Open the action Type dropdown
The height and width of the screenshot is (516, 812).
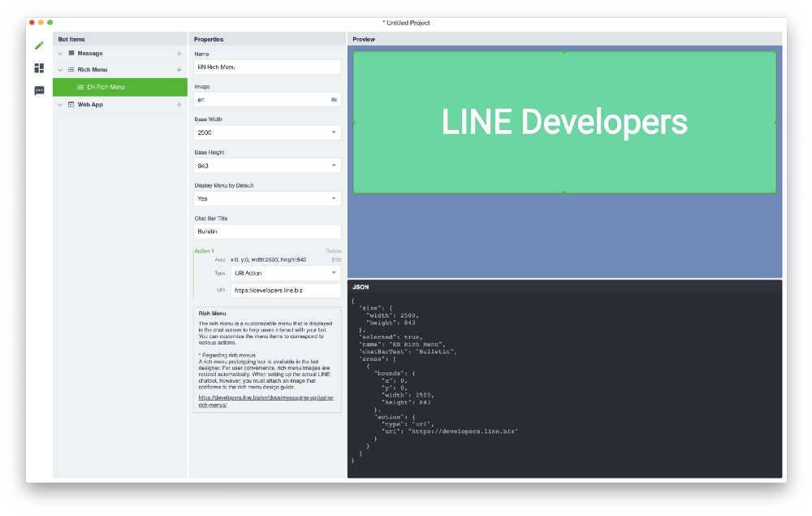[x=286, y=273]
